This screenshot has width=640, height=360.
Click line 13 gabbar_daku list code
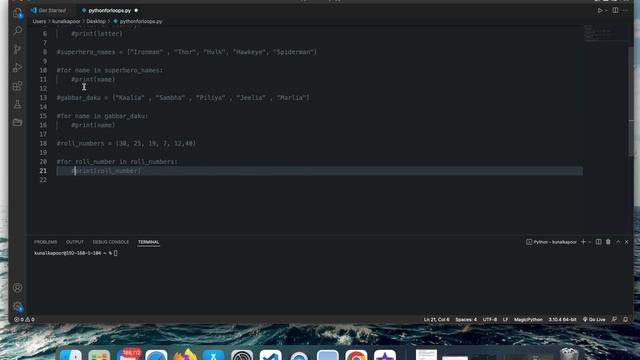(x=183, y=98)
